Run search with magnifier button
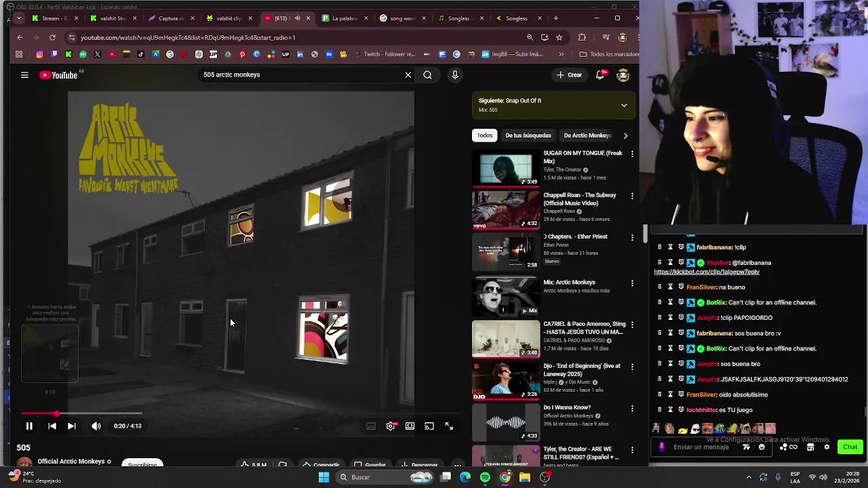 427,75
